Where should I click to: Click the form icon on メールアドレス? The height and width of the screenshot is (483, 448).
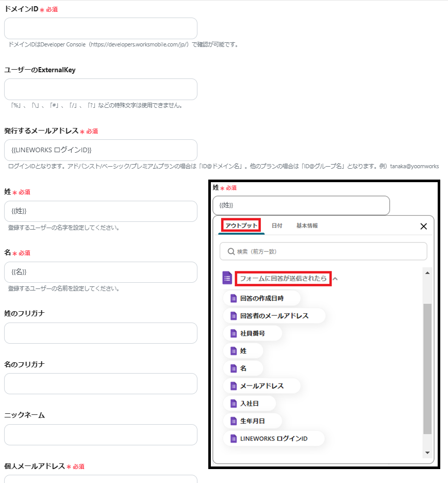click(234, 386)
